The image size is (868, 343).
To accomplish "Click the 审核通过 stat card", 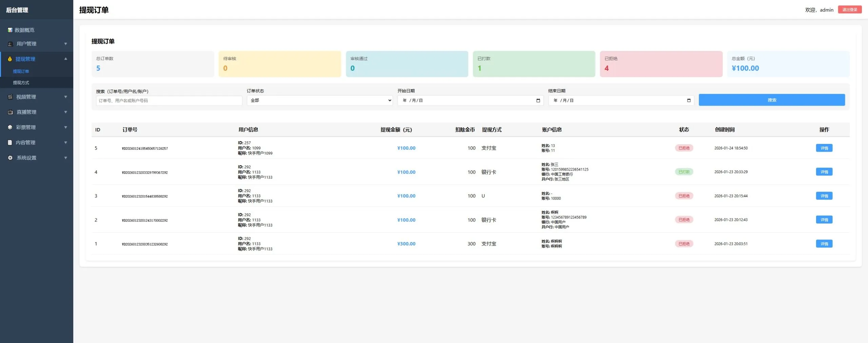I will click(x=407, y=64).
